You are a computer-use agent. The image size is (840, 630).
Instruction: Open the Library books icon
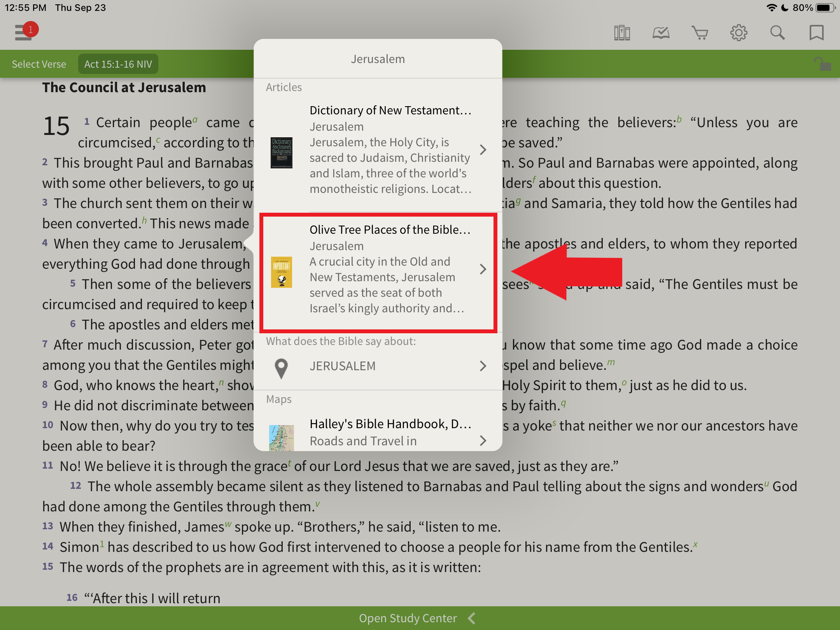[x=622, y=33]
